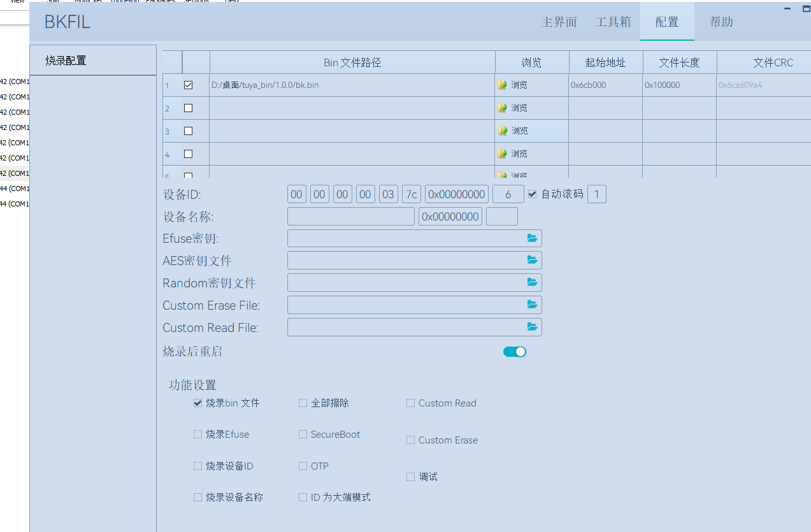Open folder icon for AES密钥文件 field

tap(533, 260)
